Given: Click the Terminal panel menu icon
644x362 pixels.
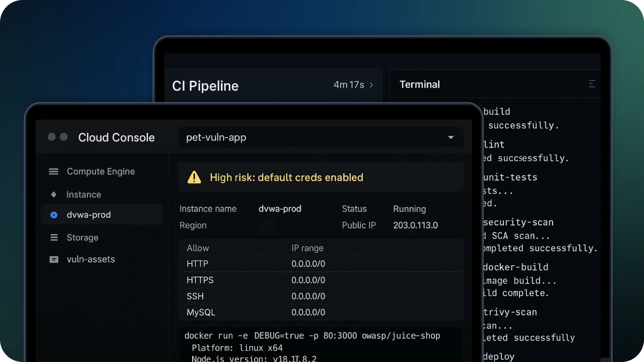Looking at the screenshot, I should point(591,84).
